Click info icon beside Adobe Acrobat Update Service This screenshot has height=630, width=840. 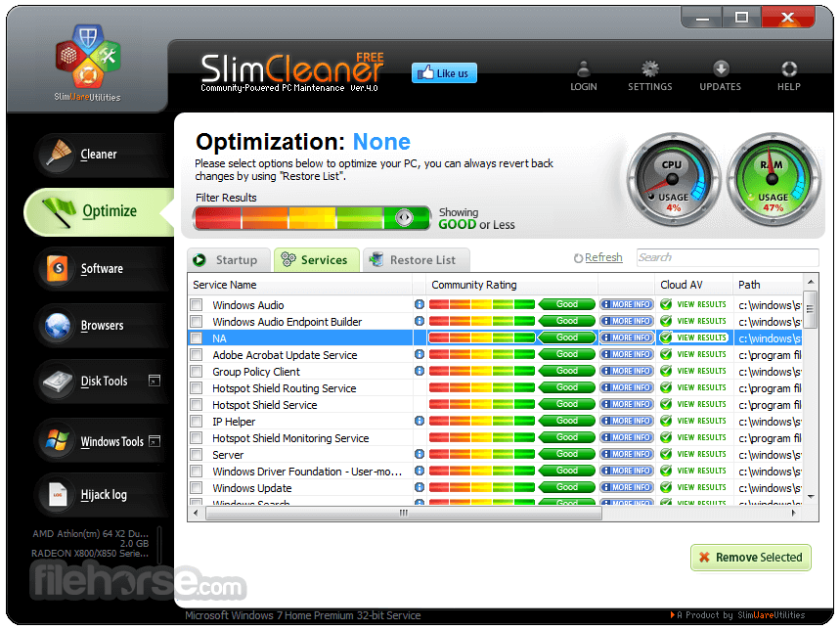[x=420, y=354]
